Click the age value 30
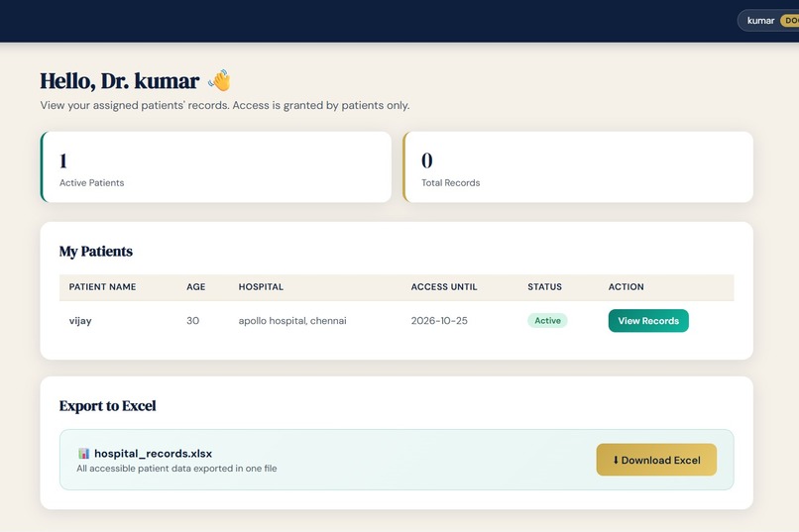 click(x=192, y=321)
